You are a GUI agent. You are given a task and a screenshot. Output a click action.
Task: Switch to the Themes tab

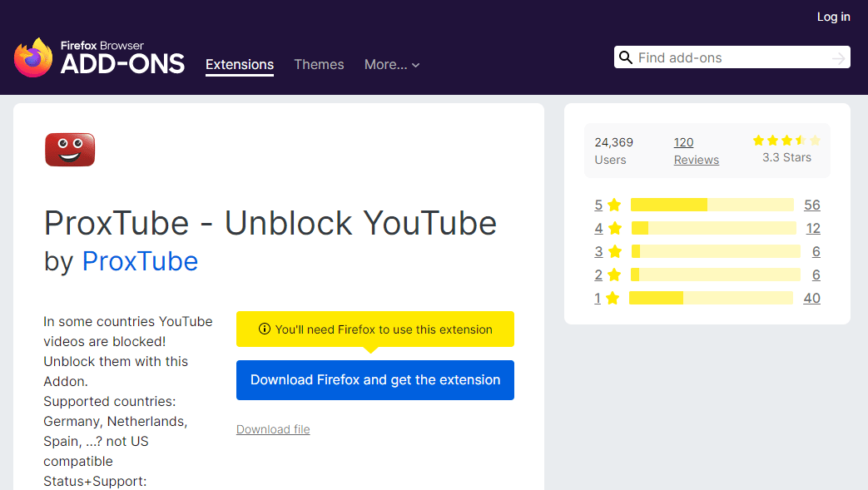click(x=319, y=65)
